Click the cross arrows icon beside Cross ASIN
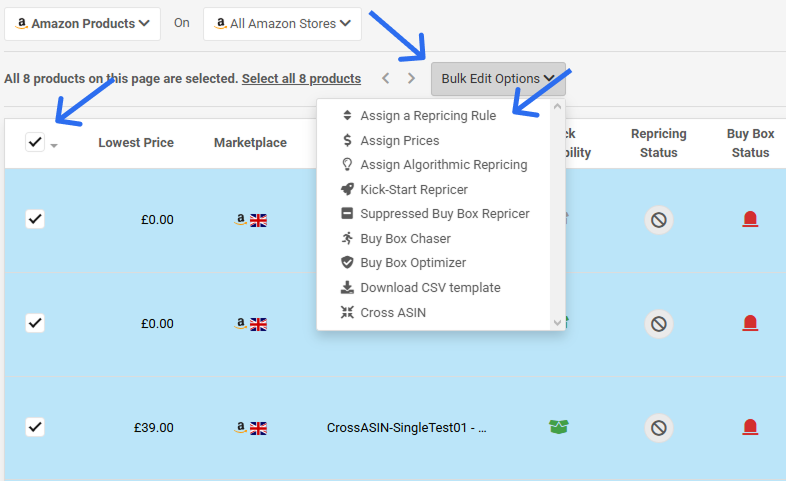The image size is (786, 481). click(347, 313)
